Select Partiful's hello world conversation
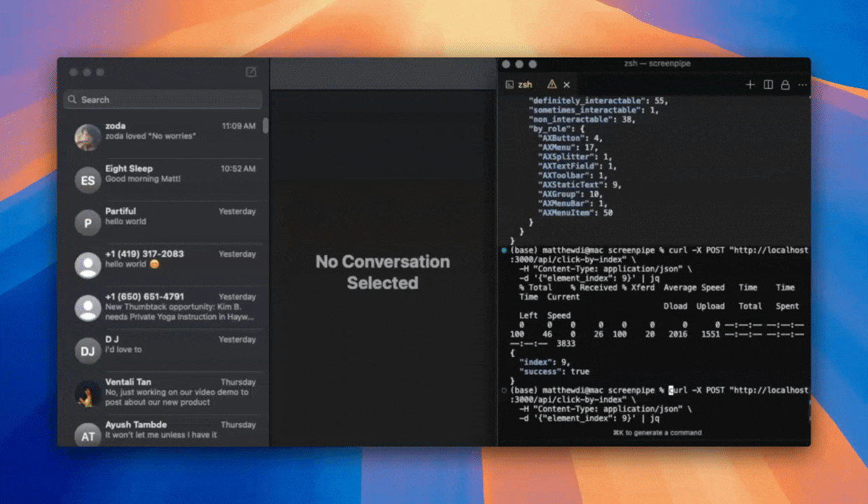Image resolution: width=868 pixels, height=504 pixels. [x=161, y=216]
